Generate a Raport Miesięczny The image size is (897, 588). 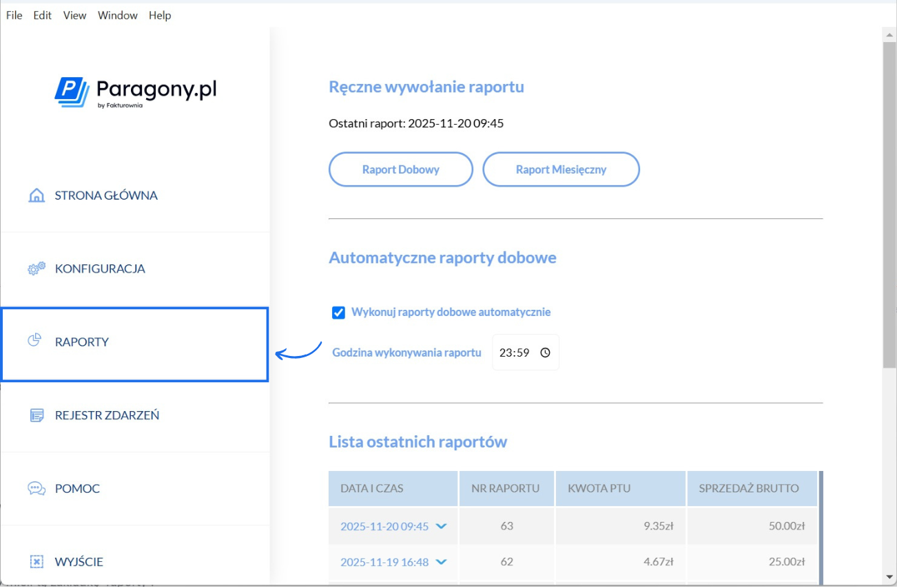pyautogui.click(x=561, y=169)
